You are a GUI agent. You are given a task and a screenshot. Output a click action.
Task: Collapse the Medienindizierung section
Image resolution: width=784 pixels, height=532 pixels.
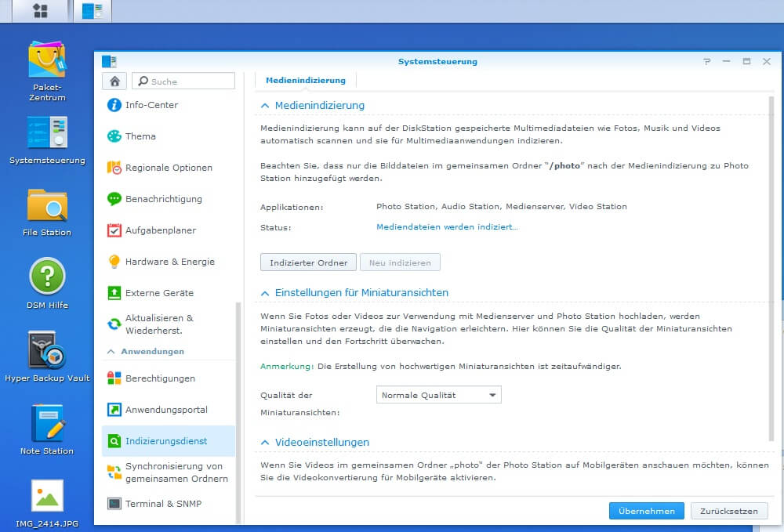(265, 106)
